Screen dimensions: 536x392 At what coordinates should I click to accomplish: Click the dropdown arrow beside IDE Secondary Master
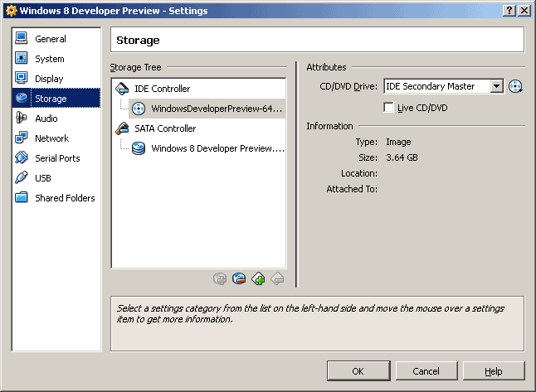[x=497, y=86]
